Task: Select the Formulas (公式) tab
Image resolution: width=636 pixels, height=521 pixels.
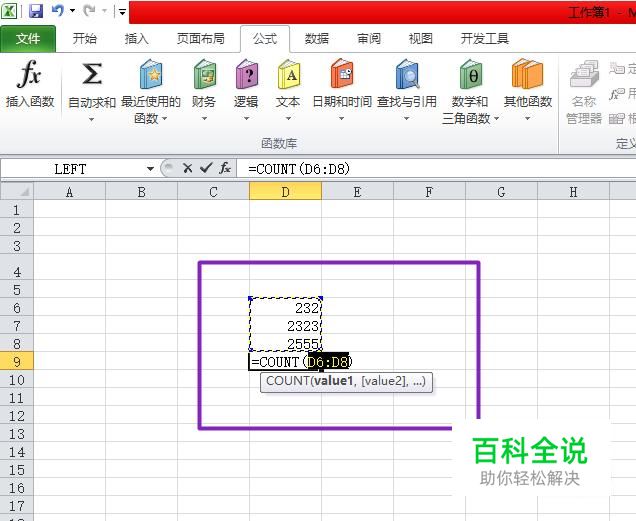Action: (265, 39)
